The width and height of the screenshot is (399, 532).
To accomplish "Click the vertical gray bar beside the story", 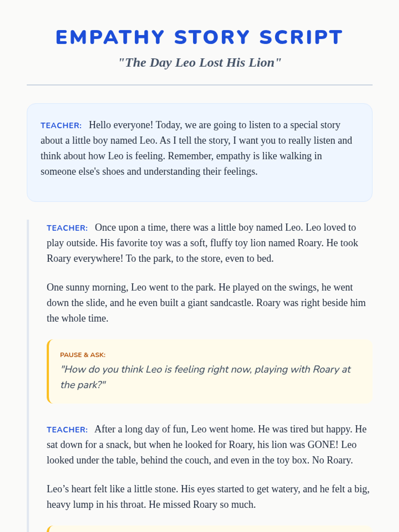I will coord(28,376).
